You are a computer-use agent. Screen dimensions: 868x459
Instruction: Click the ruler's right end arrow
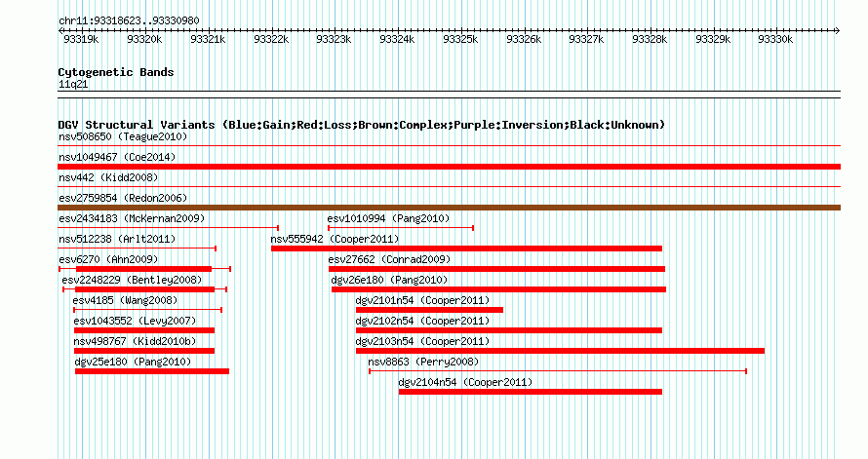(x=838, y=30)
